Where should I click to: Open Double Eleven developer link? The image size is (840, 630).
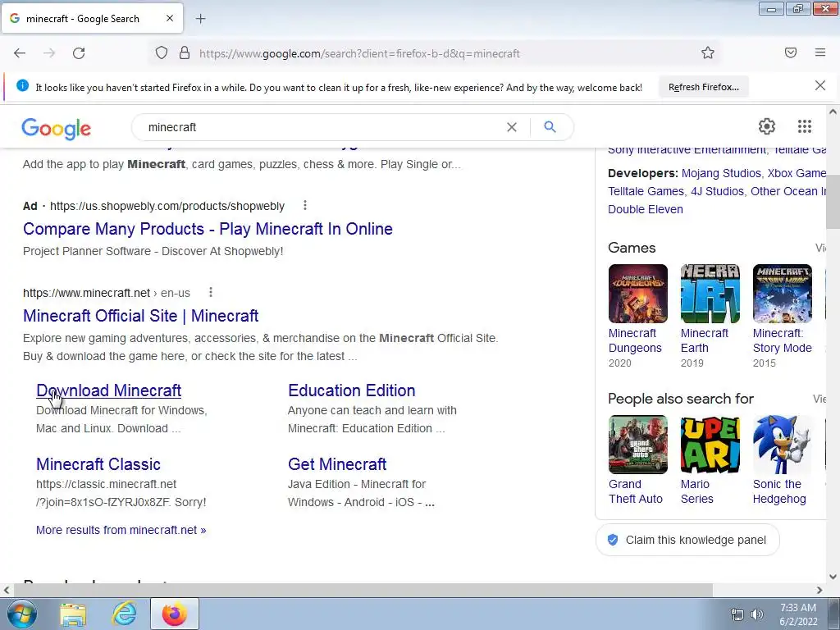[646, 209]
